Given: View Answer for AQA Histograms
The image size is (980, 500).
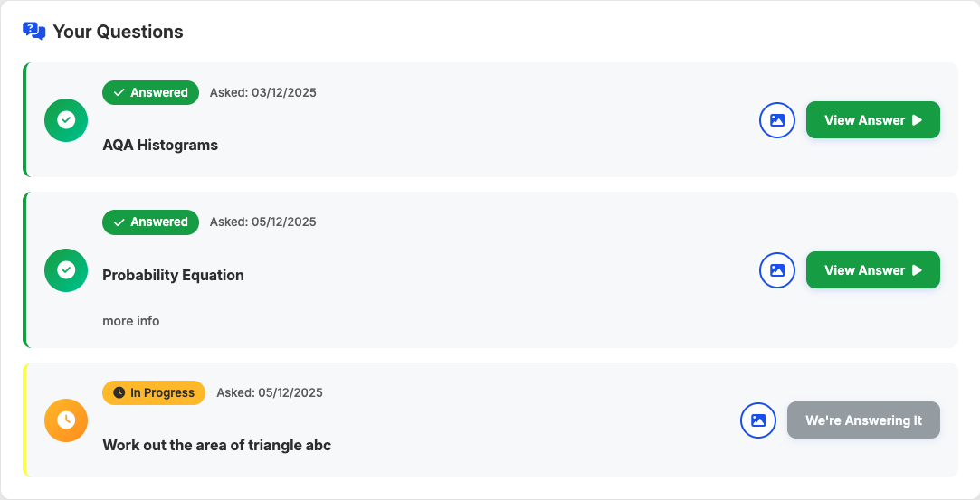Looking at the screenshot, I should 872,120.
